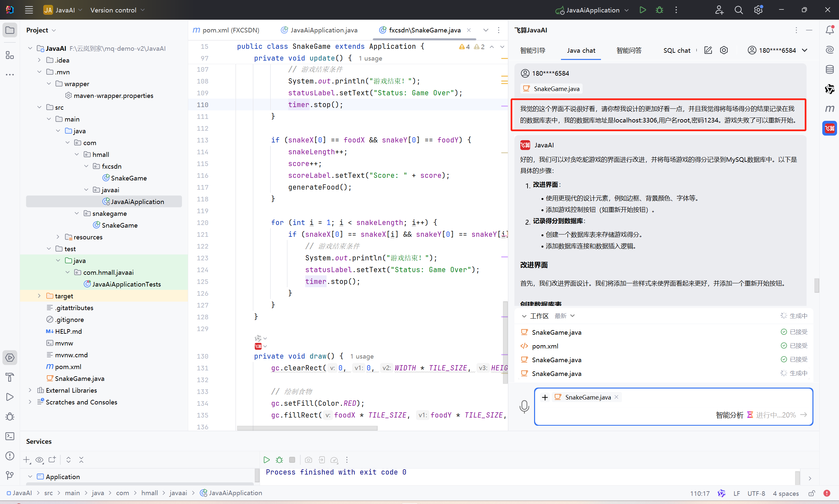Click the new chat edit icon in the JavaAI panel
Screen dimensions: 839x504
[708, 50]
